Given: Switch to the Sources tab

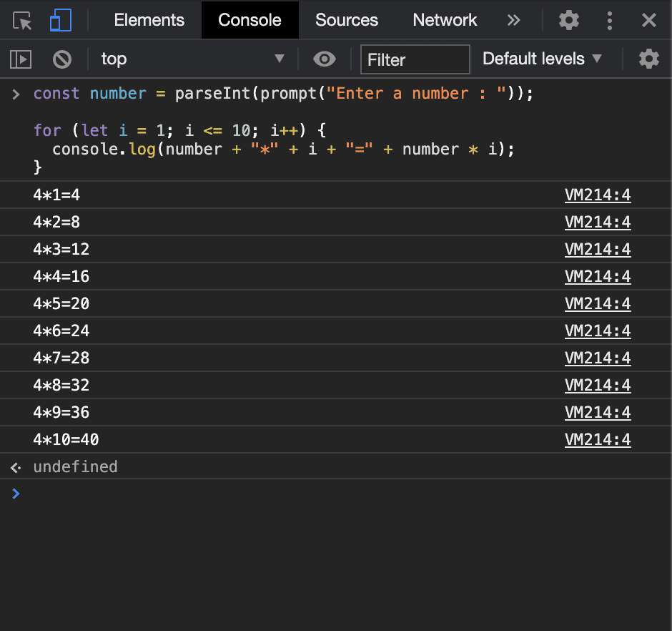Looking at the screenshot, I should [x=346, y=20].
